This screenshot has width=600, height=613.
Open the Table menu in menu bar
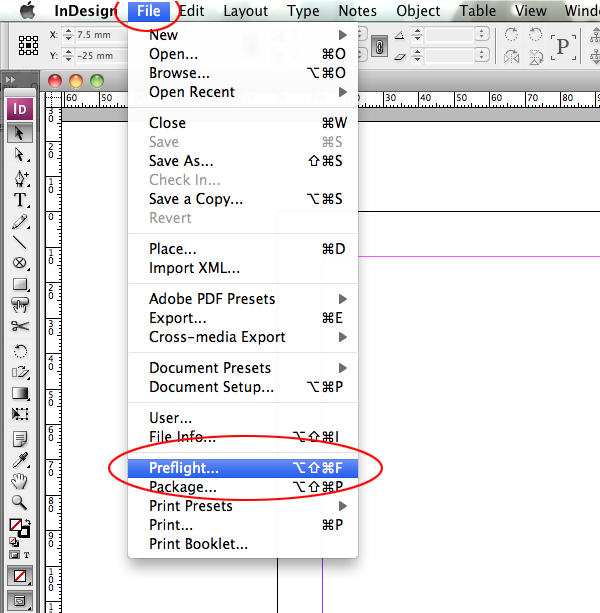click(x=477, y=11)
